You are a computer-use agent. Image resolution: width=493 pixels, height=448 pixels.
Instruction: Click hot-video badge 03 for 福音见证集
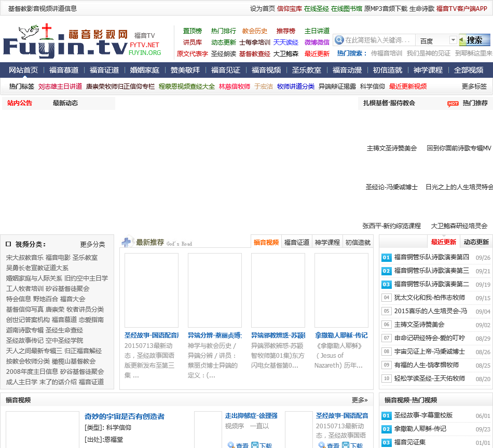pos(386,443)
